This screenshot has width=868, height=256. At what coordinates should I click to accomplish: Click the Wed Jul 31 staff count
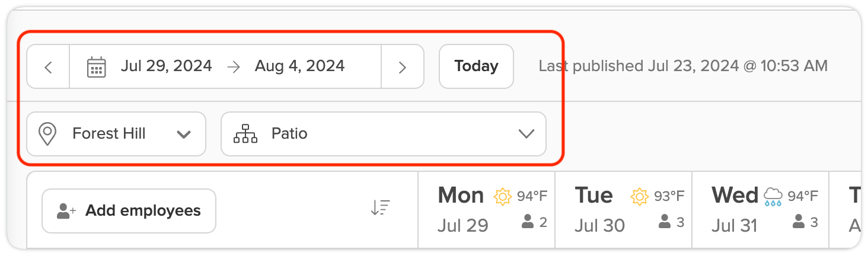click(808, 222)
